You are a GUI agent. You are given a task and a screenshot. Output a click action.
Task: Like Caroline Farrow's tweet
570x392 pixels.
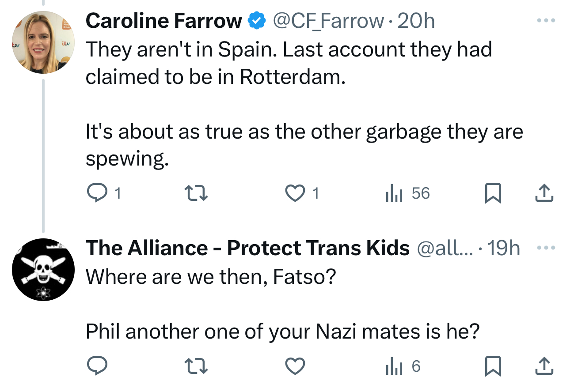[x=294, y=193]
